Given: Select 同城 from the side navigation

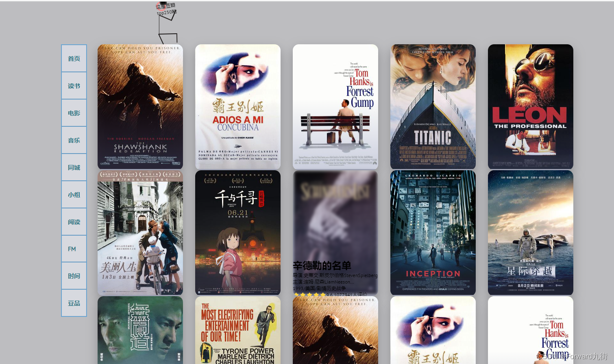Looking at the screenshot, I should tap(74, 167).
